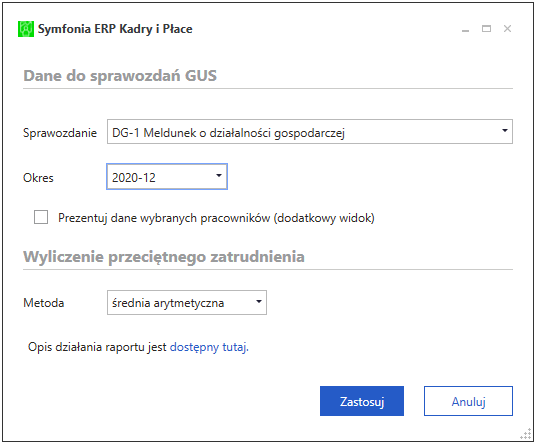Click the green Symfonia application icon

tap(26, 29)
